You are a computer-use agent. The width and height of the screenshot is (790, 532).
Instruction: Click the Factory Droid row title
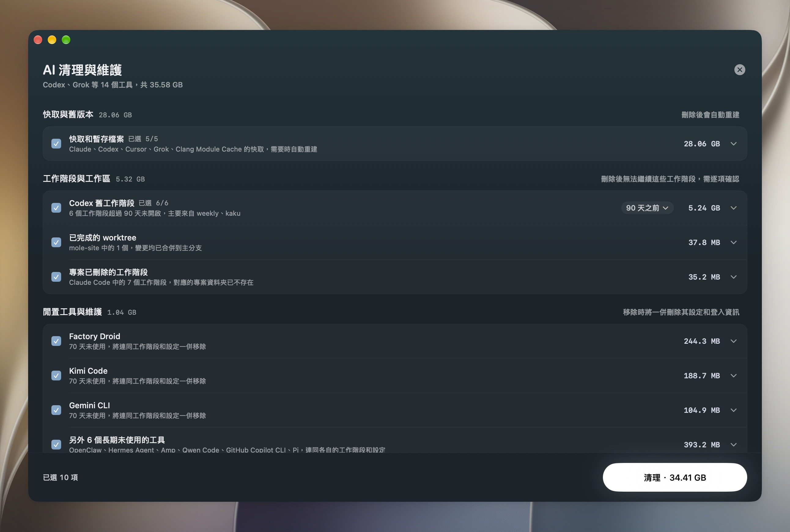pos(94,336)
